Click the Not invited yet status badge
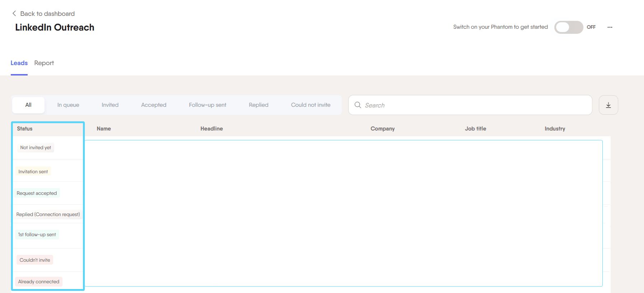 [x=36, y=148]
